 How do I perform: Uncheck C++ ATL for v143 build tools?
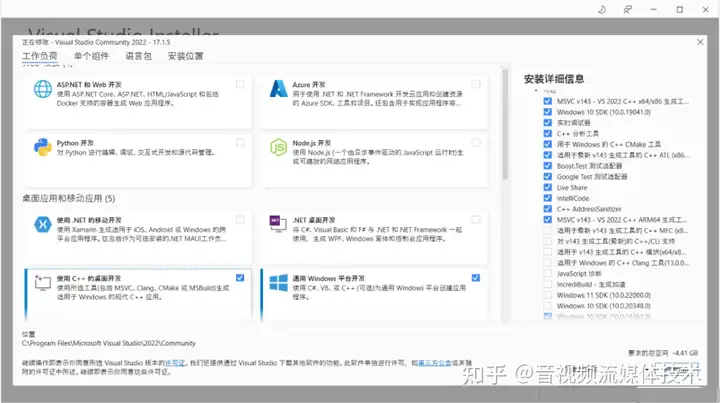tap(547, 155)
